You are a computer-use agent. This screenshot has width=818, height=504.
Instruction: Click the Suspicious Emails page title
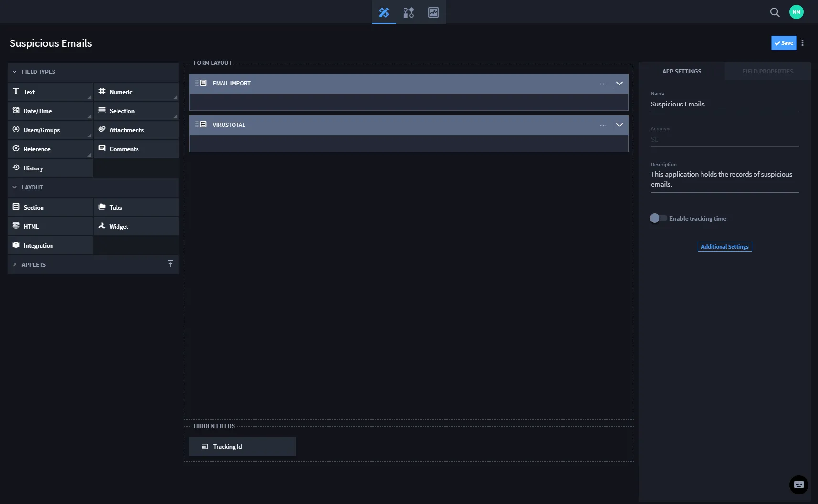pyautogui.click(x=51, y=43)
